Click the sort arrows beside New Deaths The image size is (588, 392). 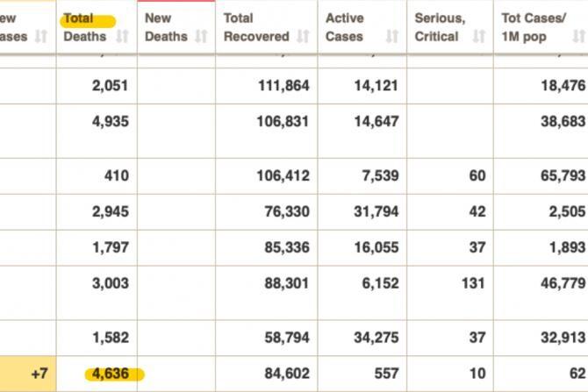[x=202, y=36]
